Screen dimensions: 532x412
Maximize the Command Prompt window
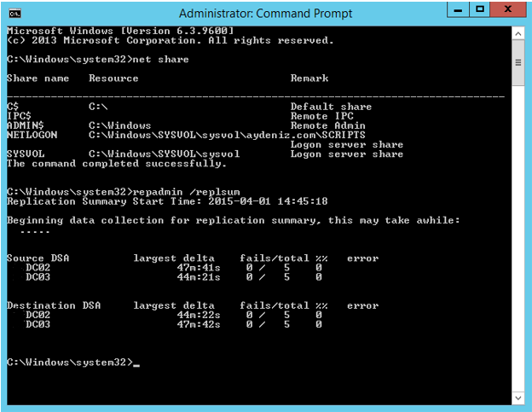tap(480, 9)
